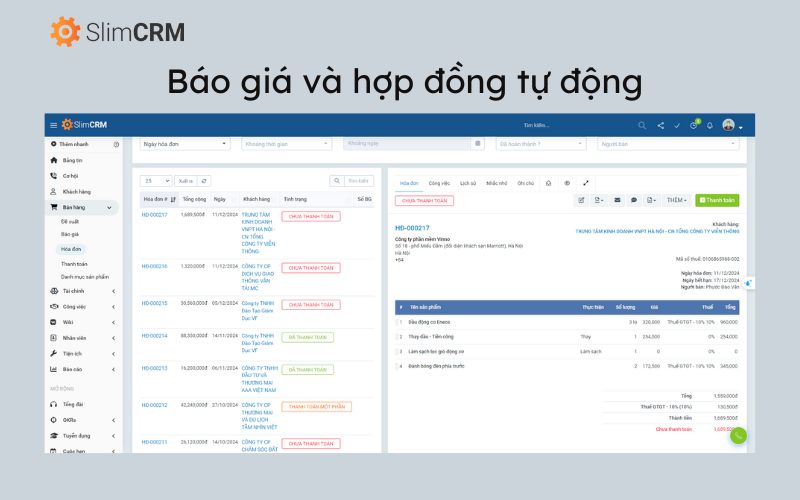Image resolution: width=800 pixels, height=500 pixels.
Task: Click the expand fullscreen arrows icon
Action: (586, 184)
